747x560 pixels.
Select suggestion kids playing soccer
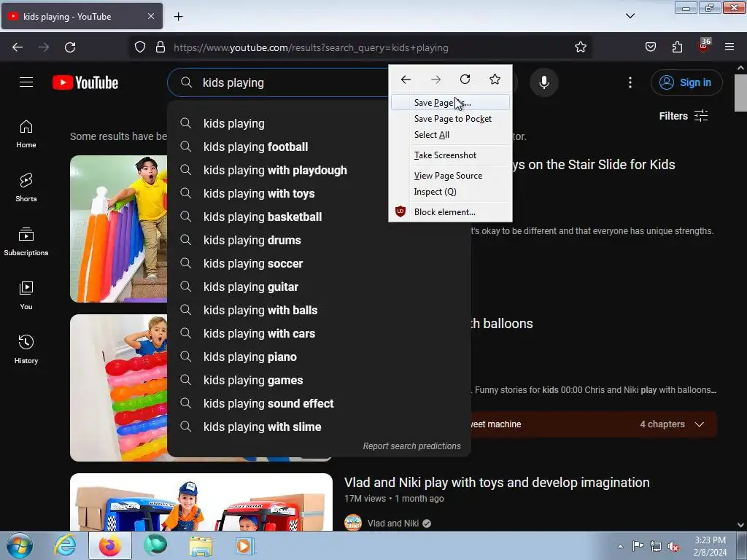(x=320, y=263)
